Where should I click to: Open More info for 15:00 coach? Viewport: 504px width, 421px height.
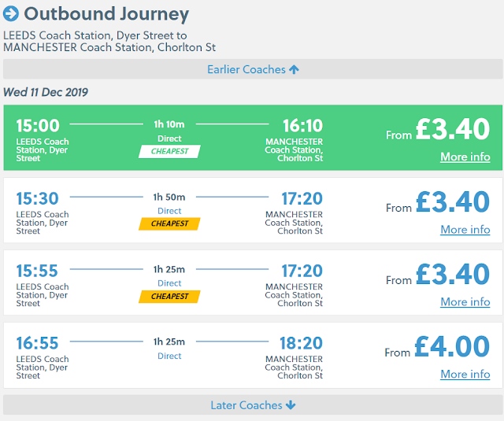[465, 157]
